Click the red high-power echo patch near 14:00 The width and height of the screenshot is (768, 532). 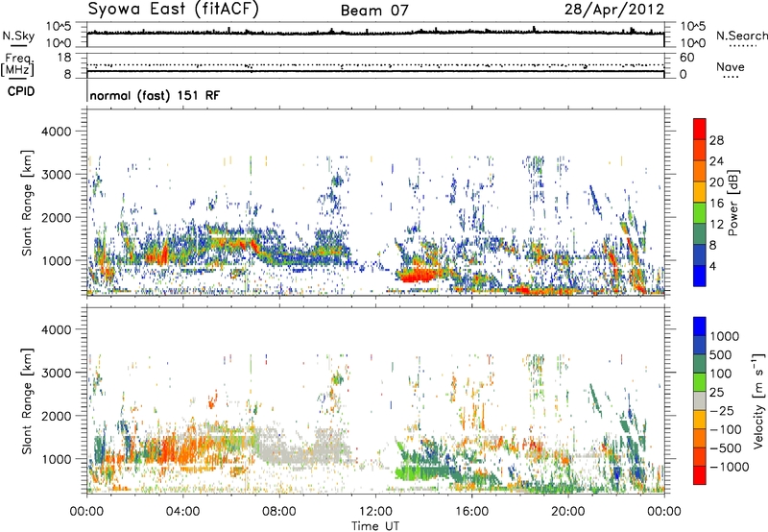pos(418,276)
